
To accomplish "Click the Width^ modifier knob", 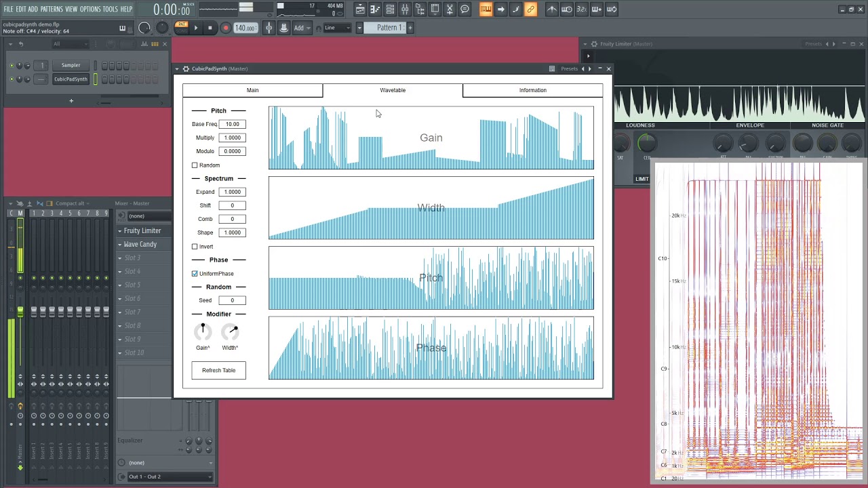I will click(x=230, y=332).
